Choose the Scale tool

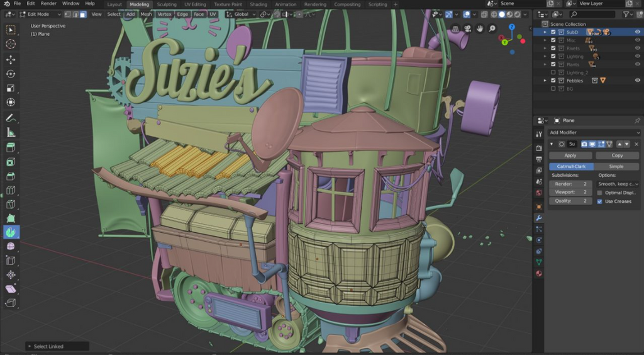(11, 88)
